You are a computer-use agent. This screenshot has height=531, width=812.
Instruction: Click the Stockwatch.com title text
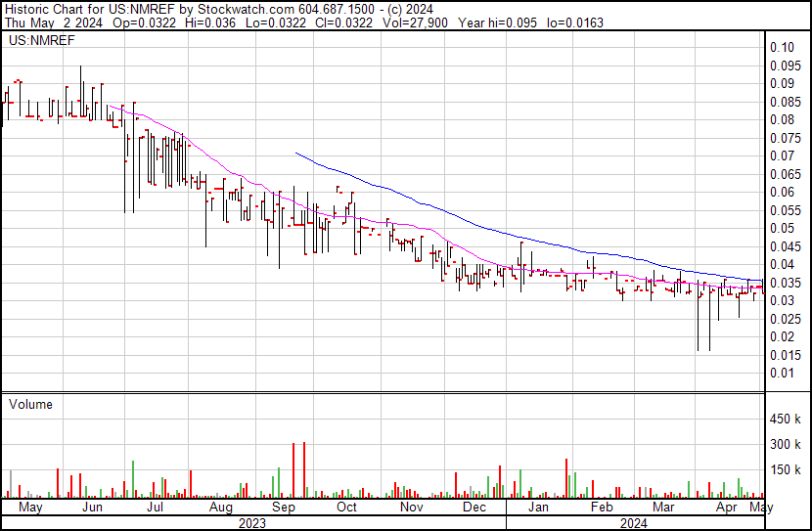point(246,10)
